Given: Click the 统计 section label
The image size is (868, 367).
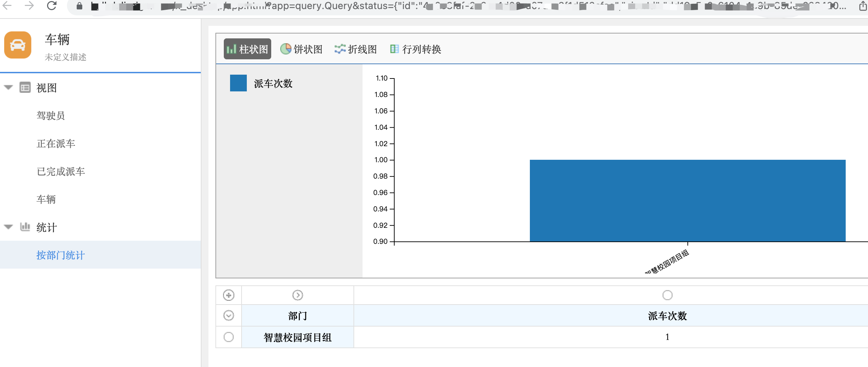Looking at the screenshot, I should tap(47, 227).
